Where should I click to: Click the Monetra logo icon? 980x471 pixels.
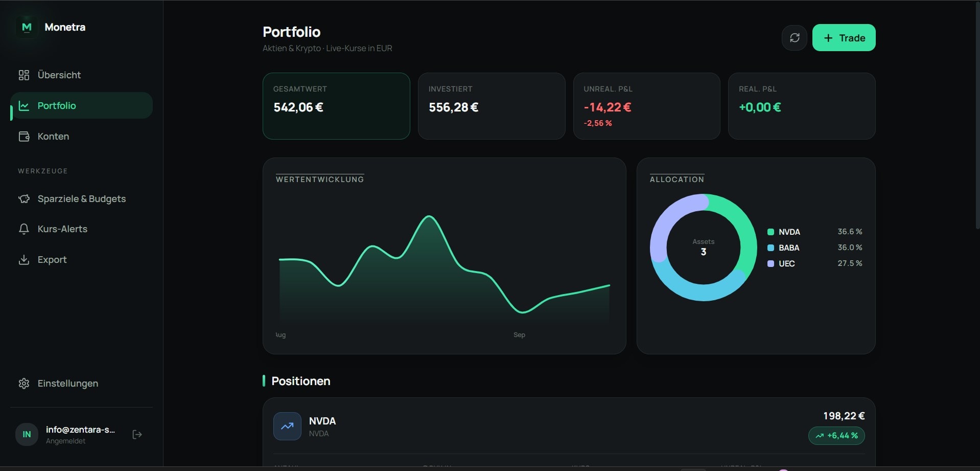(27, 27)
